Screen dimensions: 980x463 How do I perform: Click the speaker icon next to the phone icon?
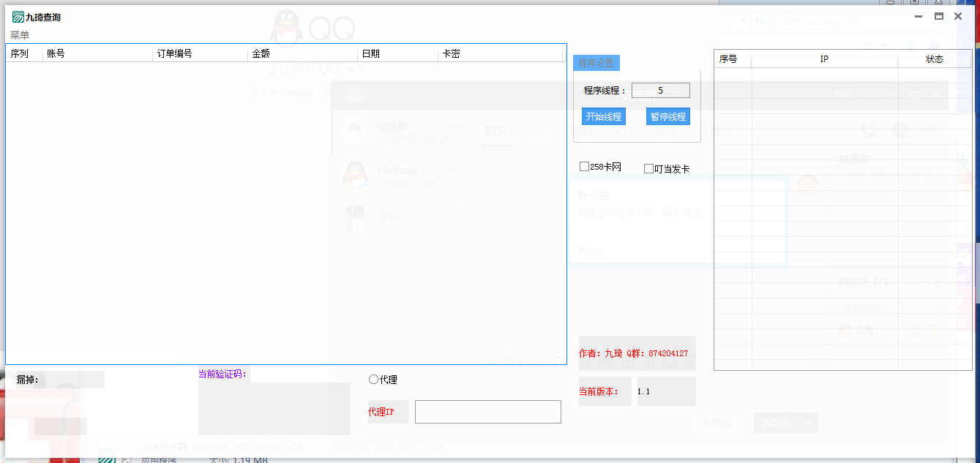click(900, 129)
